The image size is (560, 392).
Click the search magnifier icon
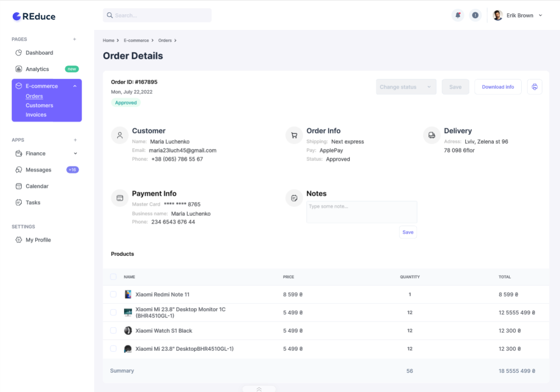pyautogui.click(x=110, y=15)
